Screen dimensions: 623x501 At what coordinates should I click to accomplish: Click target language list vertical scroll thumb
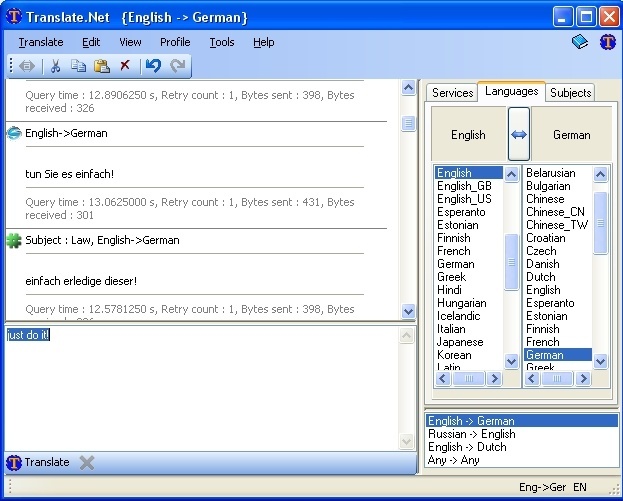[x=600, y=223]
